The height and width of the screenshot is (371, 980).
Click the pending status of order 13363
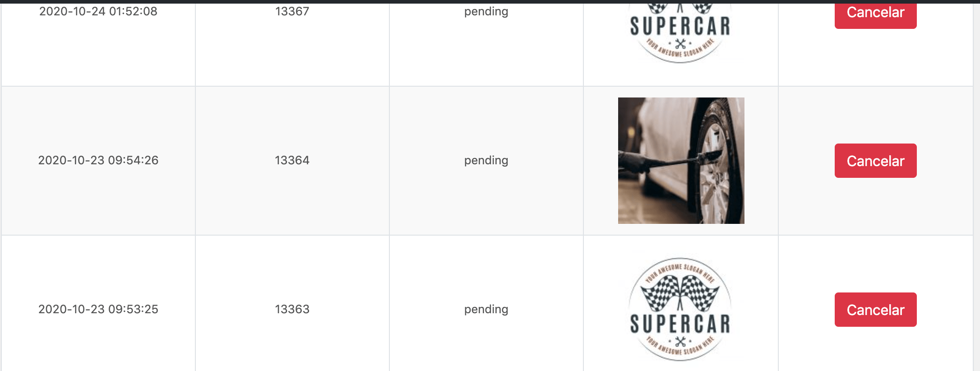486,310
